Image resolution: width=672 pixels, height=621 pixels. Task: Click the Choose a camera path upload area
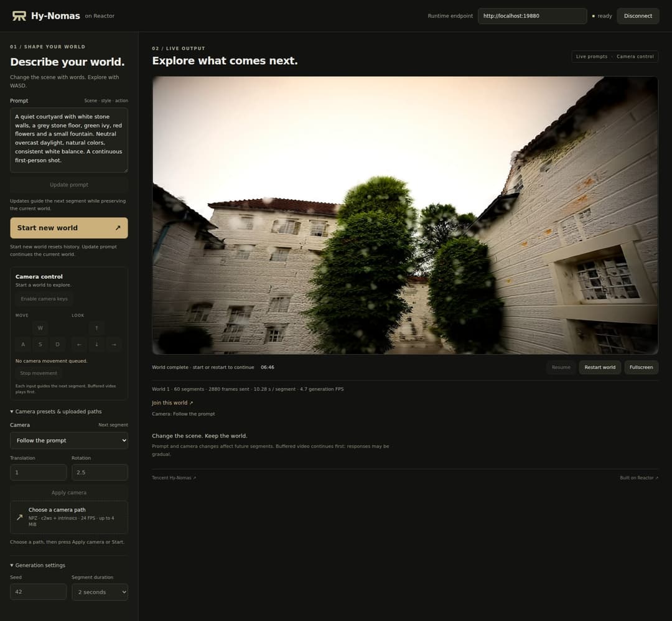(69, 517)
